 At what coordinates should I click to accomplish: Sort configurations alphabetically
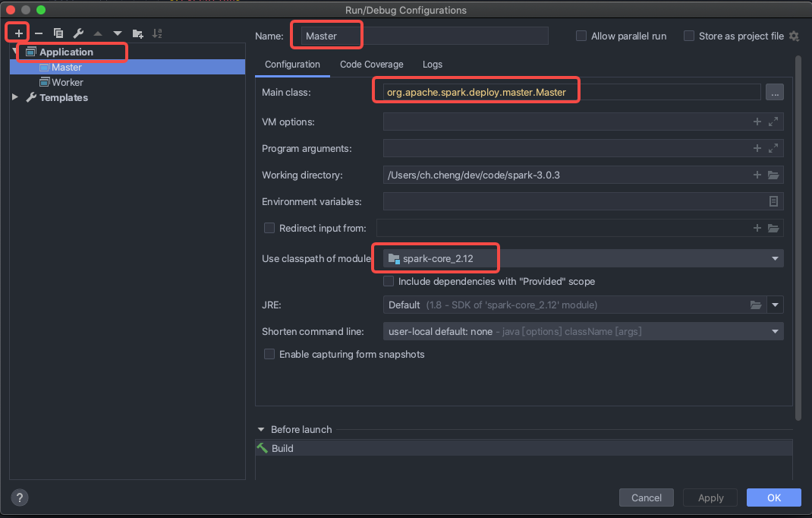tap(157, 33)
